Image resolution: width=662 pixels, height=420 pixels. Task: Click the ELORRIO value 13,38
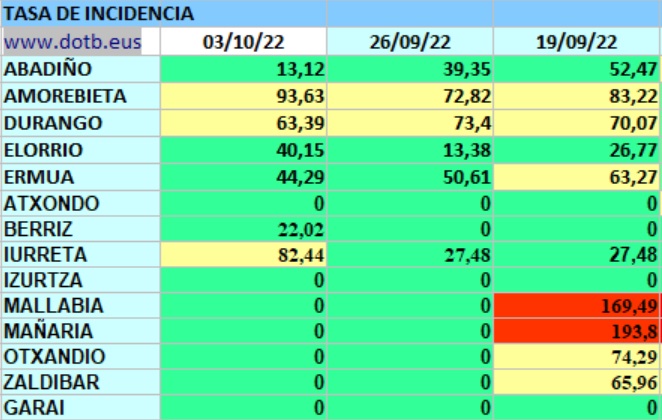click(x=410, y=149)
